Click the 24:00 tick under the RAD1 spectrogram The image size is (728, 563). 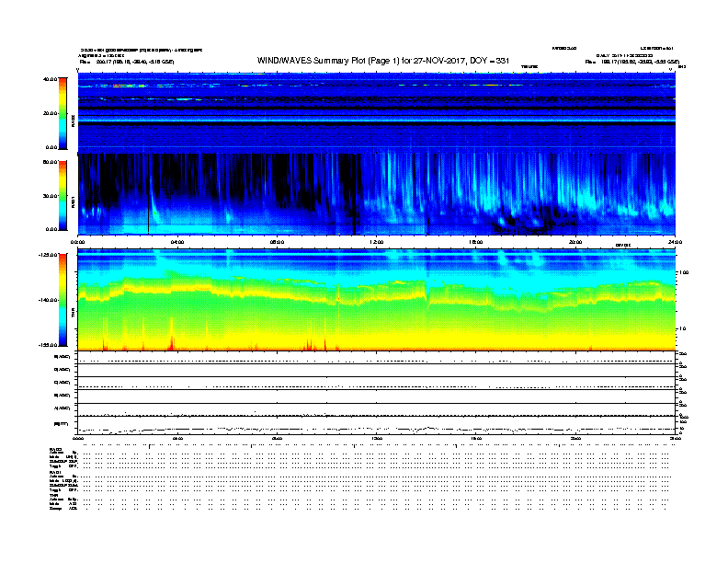tap(675, 242)
